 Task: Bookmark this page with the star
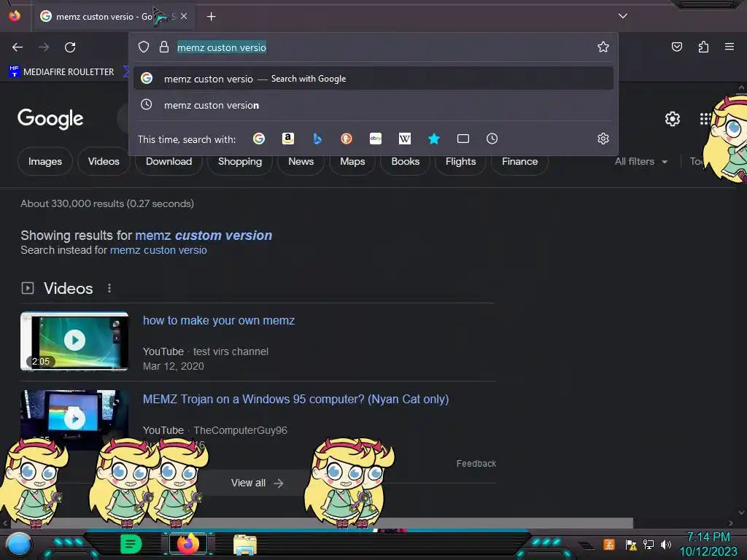tap(603, 47)
